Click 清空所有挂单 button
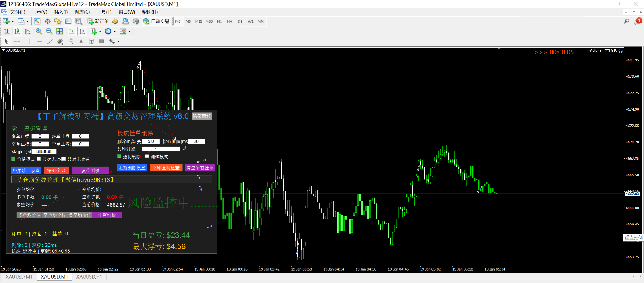Screen dimensions: 644x283 pyautogui.click(x=200, y=168)
